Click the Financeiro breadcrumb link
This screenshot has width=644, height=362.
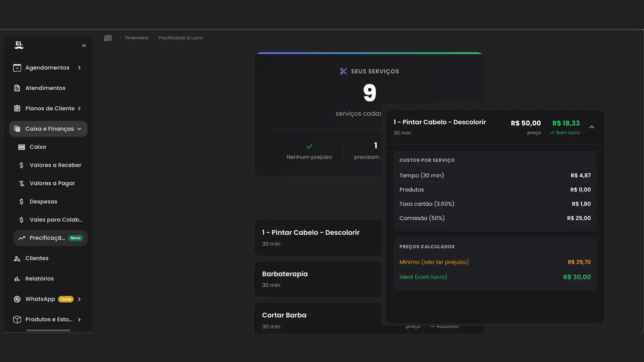click(137, 38)
